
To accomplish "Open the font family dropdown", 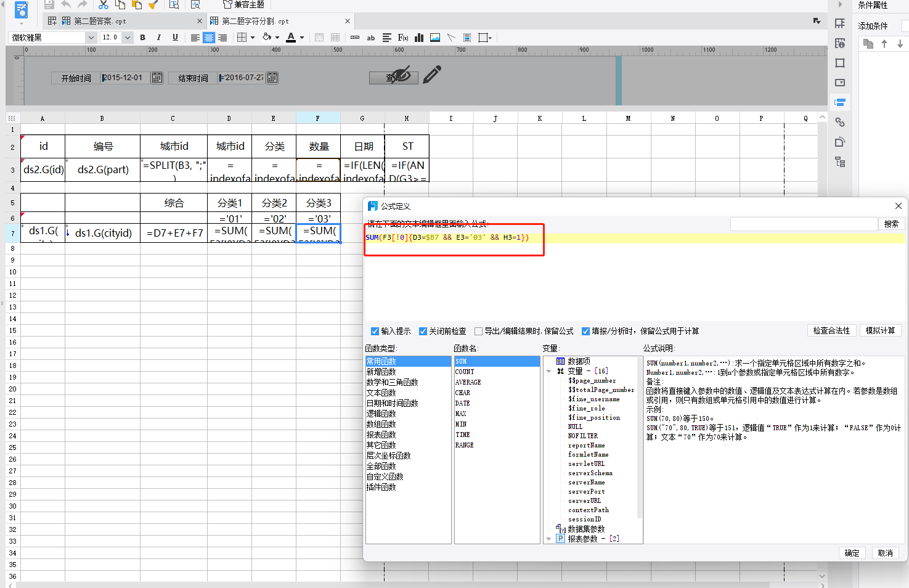I will pyautogui.click(x=91, y=38).
